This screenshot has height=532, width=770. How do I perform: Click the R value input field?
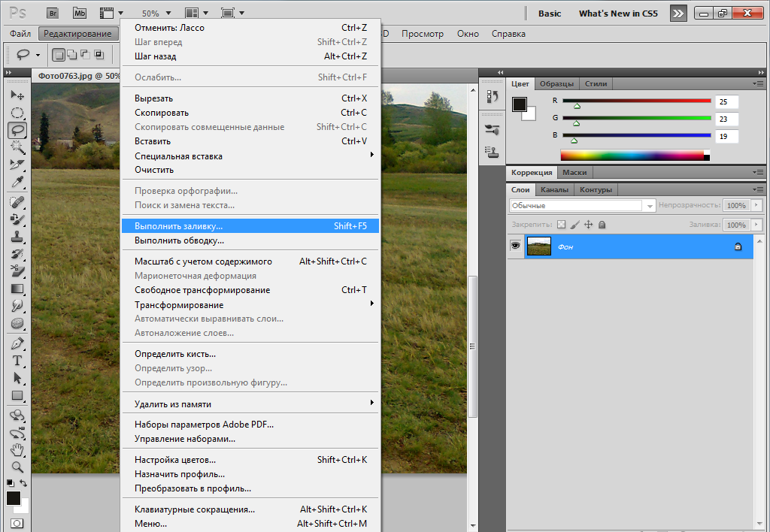click(x=726, y=101)
